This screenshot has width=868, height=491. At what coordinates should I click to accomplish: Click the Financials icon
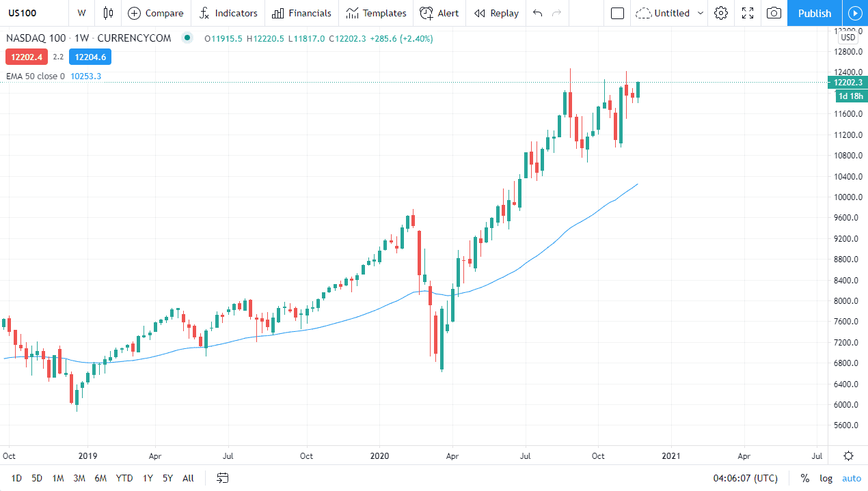click(301, 13)
